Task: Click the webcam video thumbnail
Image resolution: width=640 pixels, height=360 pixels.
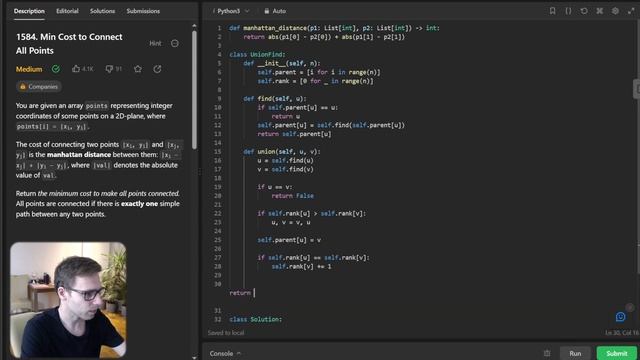Action: click(x=68, y=300)
